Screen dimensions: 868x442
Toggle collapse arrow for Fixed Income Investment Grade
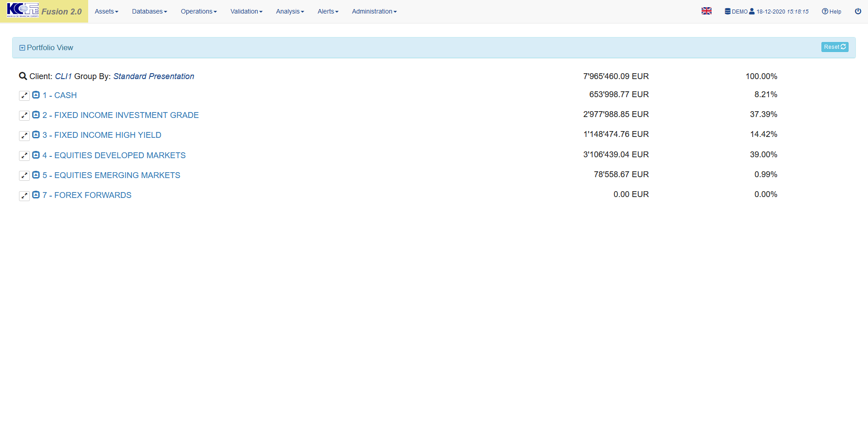36,115
